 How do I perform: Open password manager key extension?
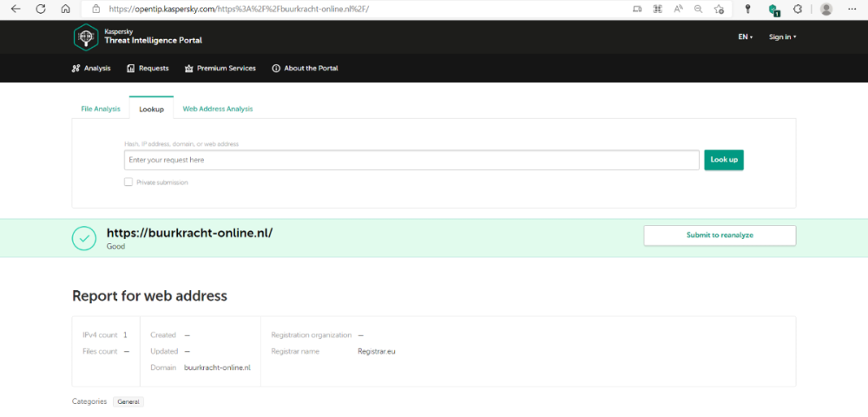tap(748, 9)
